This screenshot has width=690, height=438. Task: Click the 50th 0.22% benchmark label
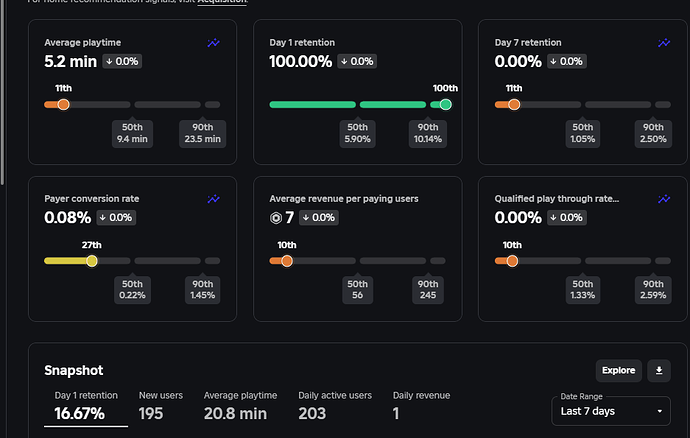132,290
